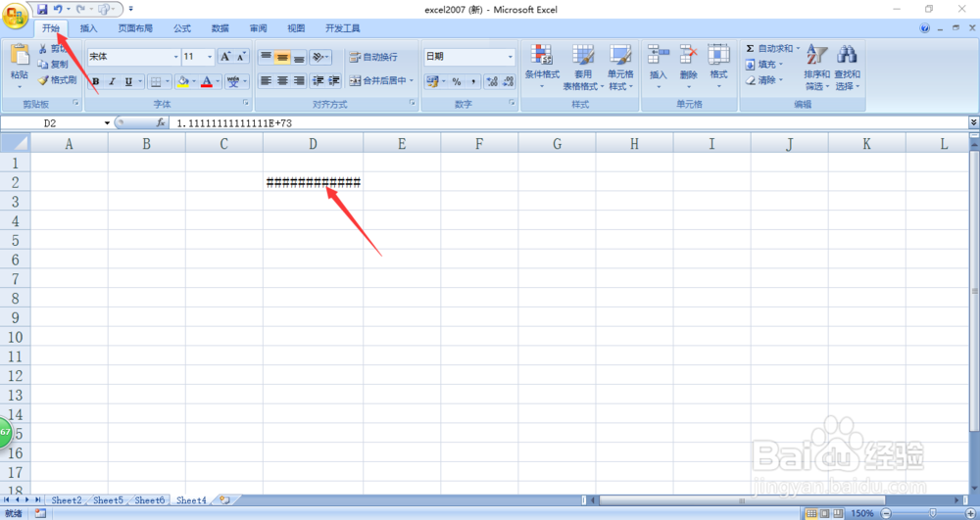Screen dimensions: 980x520
Task: Click the Select All corner button
Action: click(x=15, y=144)
